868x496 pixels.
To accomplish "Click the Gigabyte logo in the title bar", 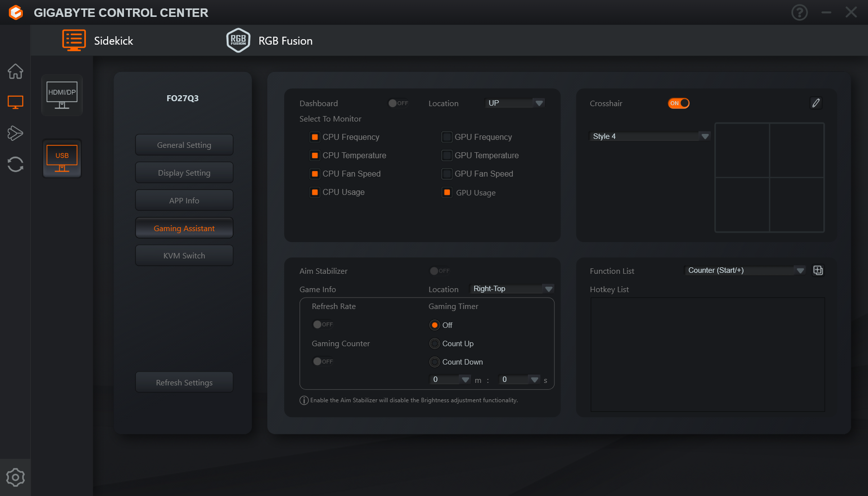I will (x=16, y=12).
